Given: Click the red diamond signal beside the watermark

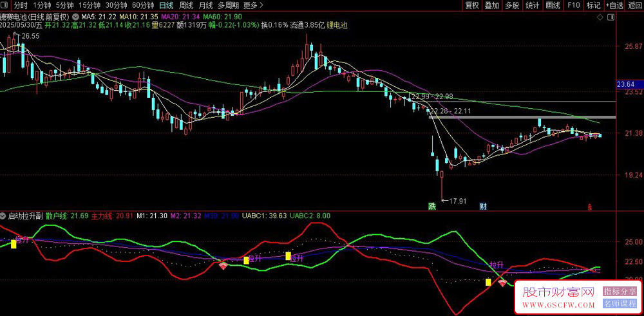Looking at the screenshot, I should [x=502, y=283].
